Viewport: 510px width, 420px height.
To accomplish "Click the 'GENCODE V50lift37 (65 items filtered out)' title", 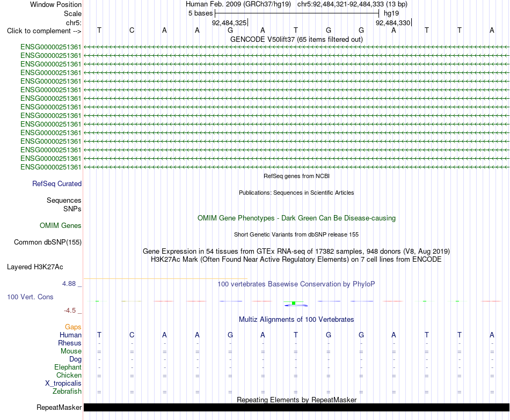I will pyautogui.click(x=296, y=39).
